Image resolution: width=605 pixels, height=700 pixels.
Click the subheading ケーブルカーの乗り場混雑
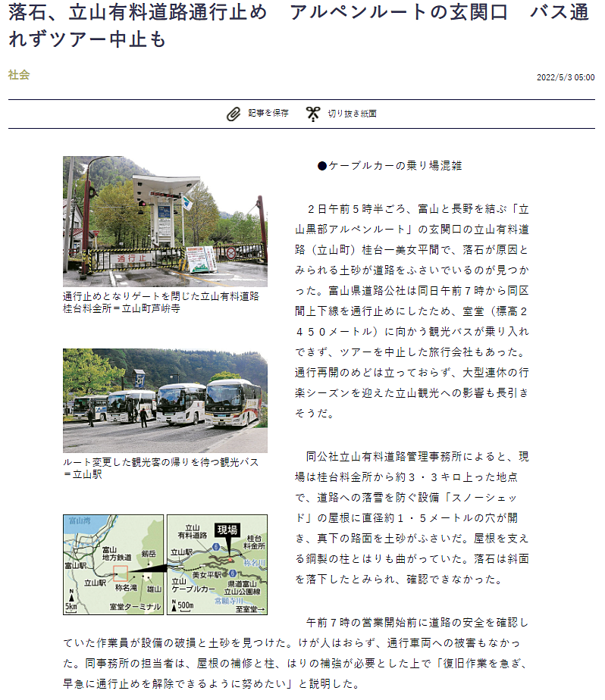pos(390,166)
